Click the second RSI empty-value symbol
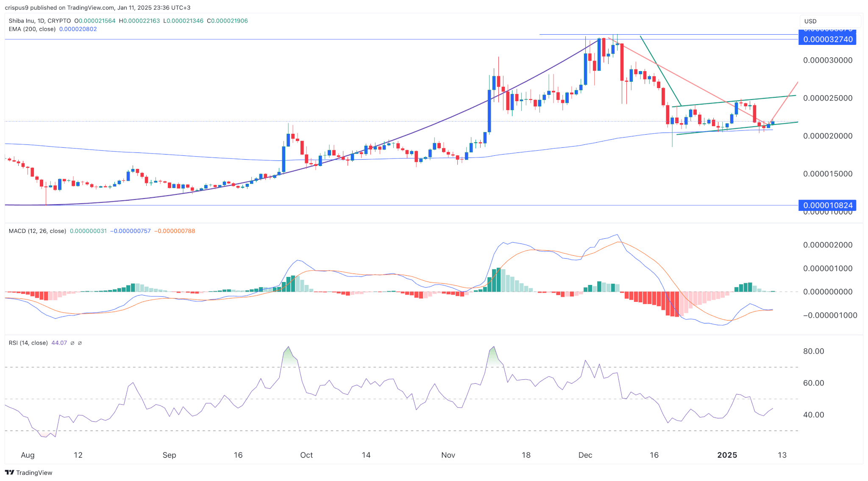The image size is (868, 481). point(80,343)
